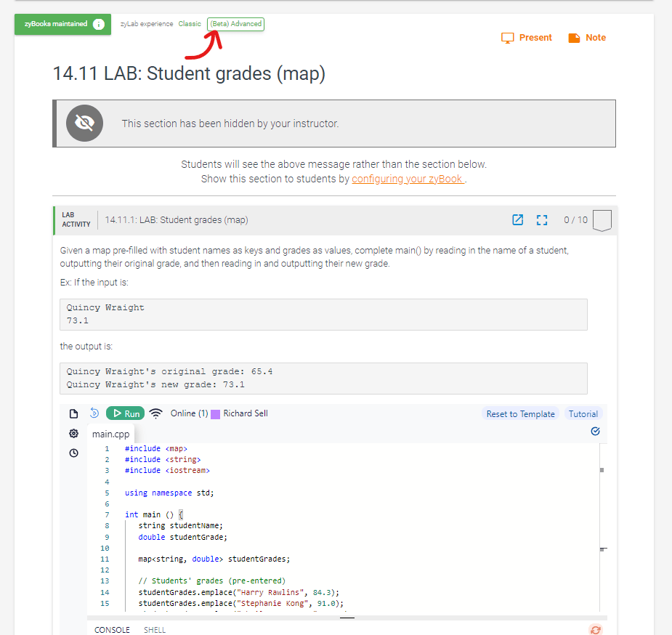Open the configuring your zyBook link
The width and height of the screenshot is (672, 635).
[408, 179]
